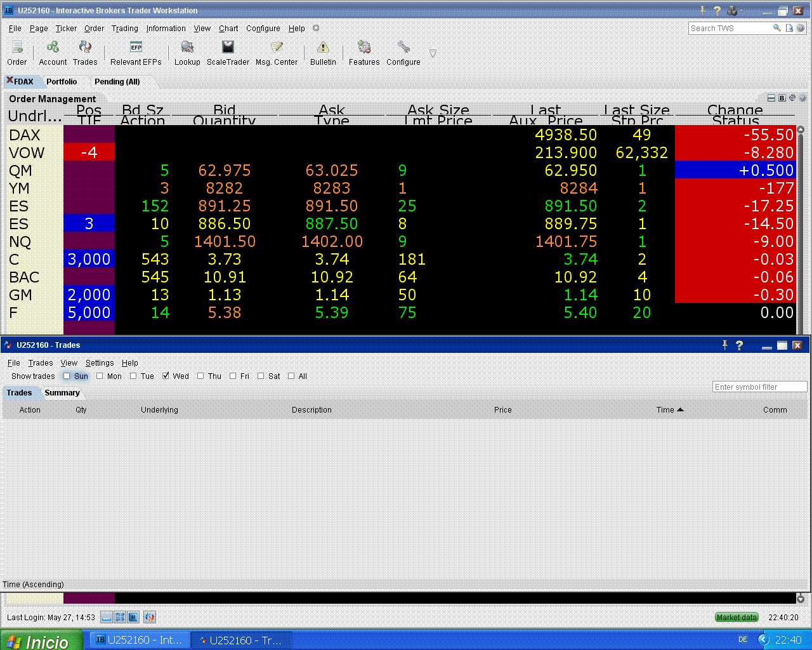Click the U252160 - Tr... taskbar button

(241, 640)
